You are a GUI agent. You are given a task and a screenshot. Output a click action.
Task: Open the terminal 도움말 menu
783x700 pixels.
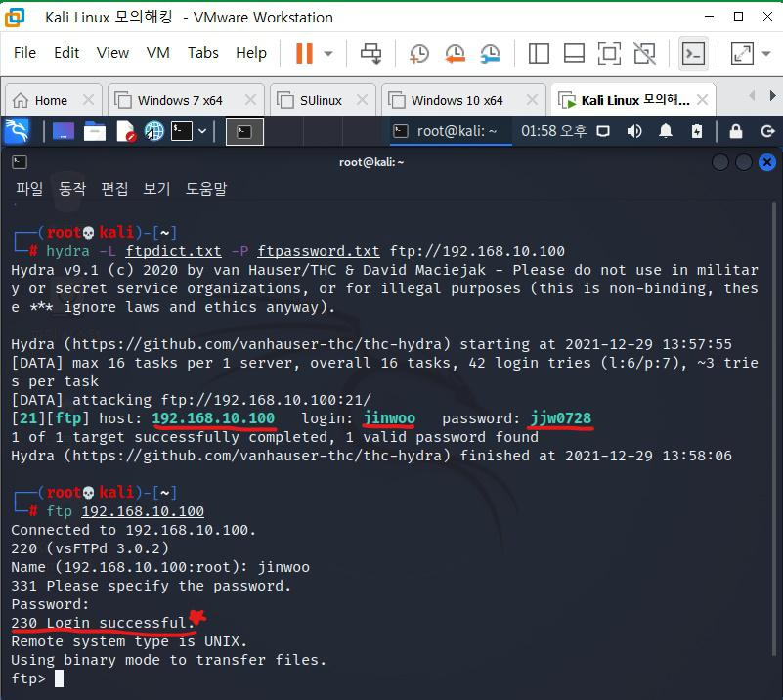click(x=206, y=189)
